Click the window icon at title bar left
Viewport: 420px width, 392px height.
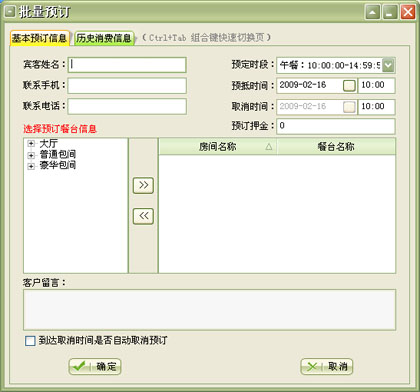10,12
